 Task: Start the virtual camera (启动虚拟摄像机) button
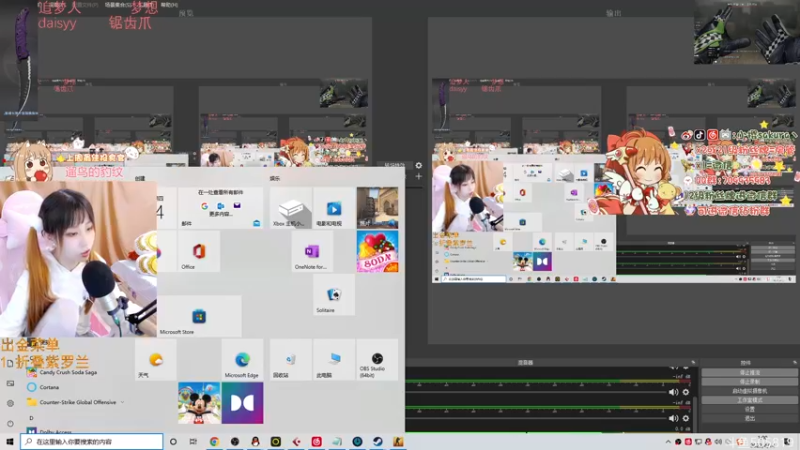[x=749, y=391]
